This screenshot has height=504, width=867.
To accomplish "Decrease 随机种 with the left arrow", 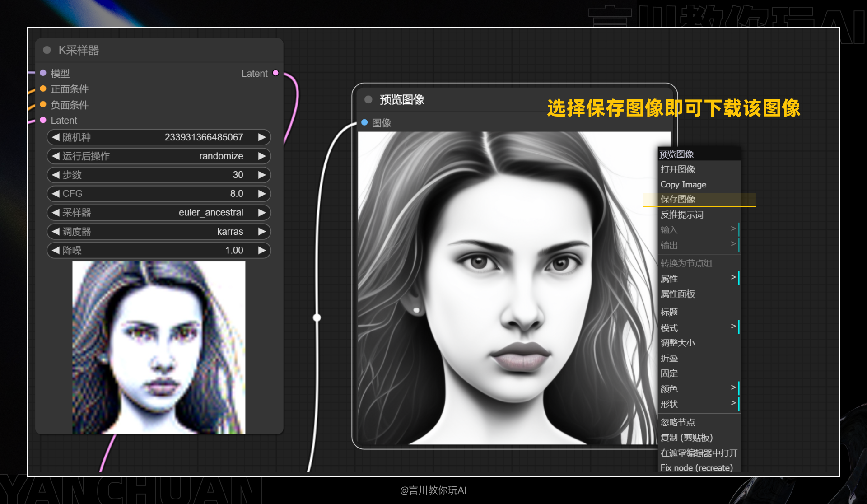I will click(x=56, y=137).
